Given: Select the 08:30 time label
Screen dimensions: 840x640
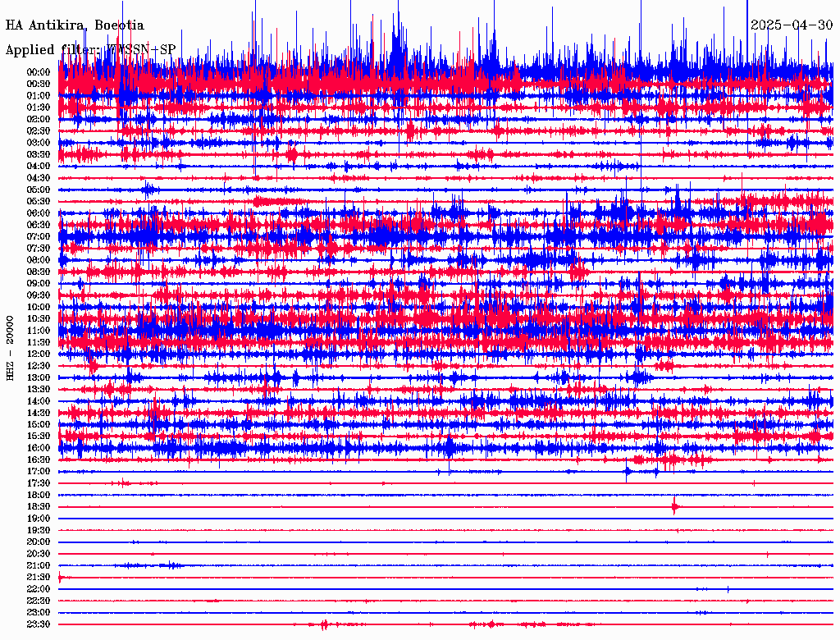Looking at the screenshot, I should [39, 272].
